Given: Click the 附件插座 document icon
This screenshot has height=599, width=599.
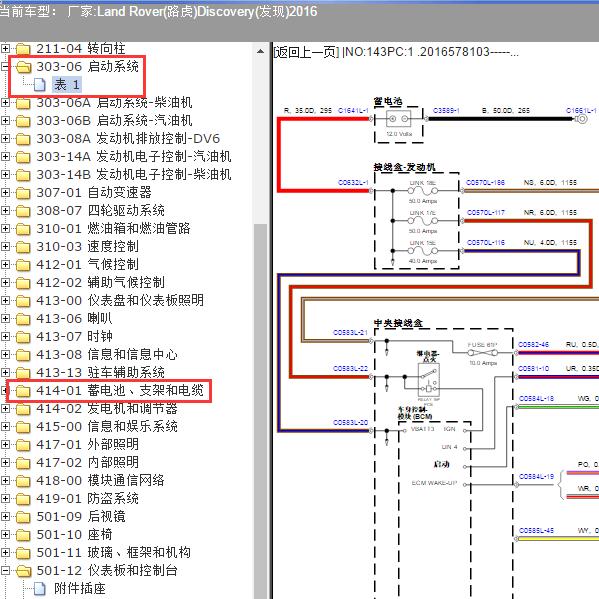Looking at the screenshot, I should tap(40, 589).
